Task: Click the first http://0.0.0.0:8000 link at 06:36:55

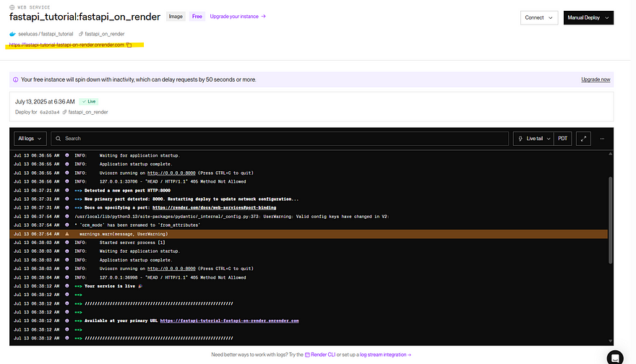Action: coord(171,173)
